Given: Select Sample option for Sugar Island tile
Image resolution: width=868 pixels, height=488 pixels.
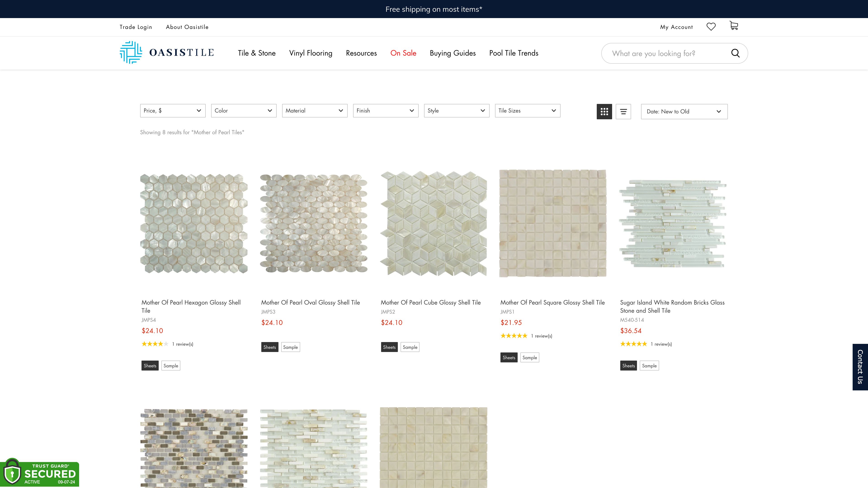Looking at the screenshot, I should coord(649,366).
